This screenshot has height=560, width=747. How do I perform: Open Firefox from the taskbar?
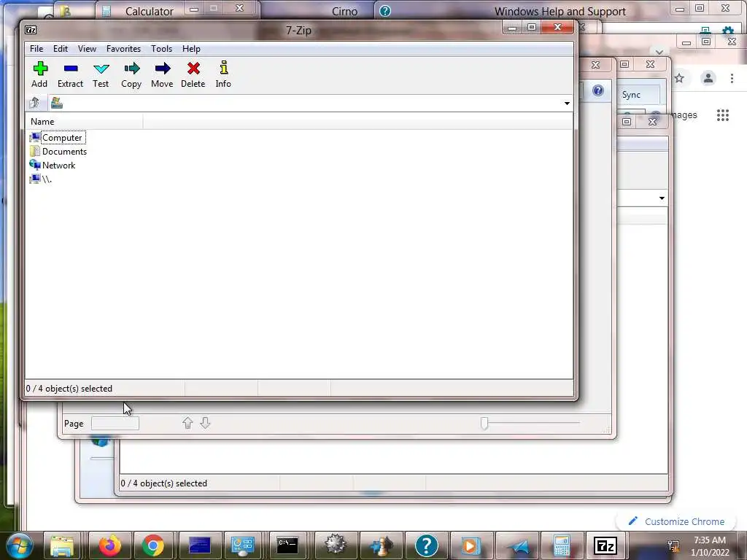109,545
